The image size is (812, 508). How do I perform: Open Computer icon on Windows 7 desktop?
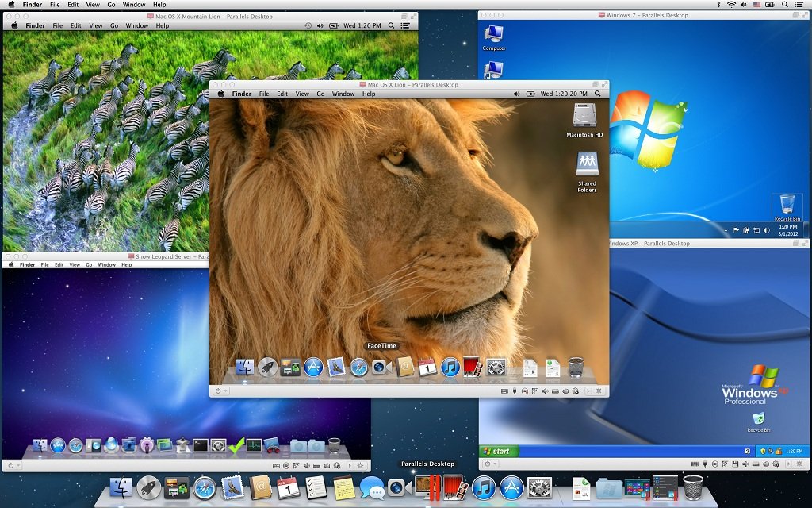pyautogui.click(x=494, y=35)
